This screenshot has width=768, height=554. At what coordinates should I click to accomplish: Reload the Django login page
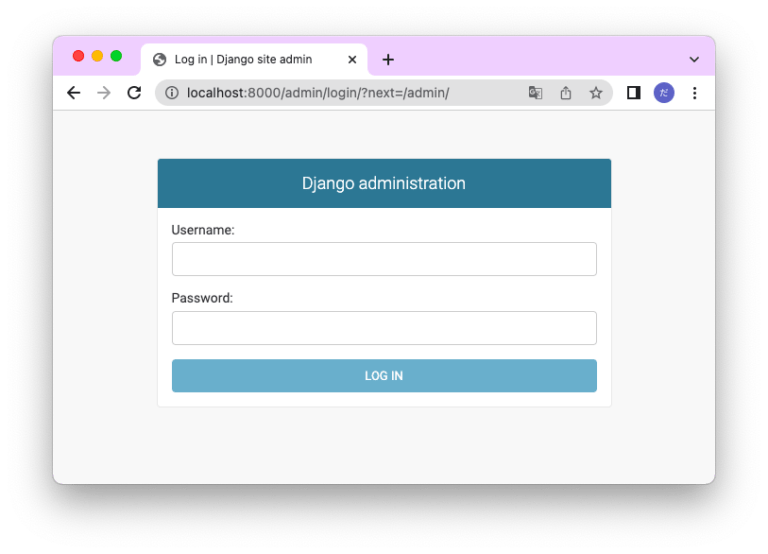click(x=133, y=93)
